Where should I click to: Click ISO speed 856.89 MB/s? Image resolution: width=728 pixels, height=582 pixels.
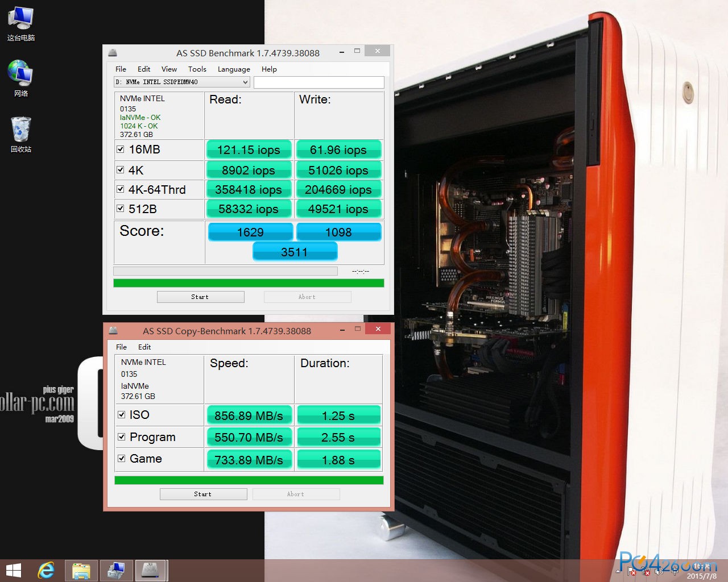(249, 415)
